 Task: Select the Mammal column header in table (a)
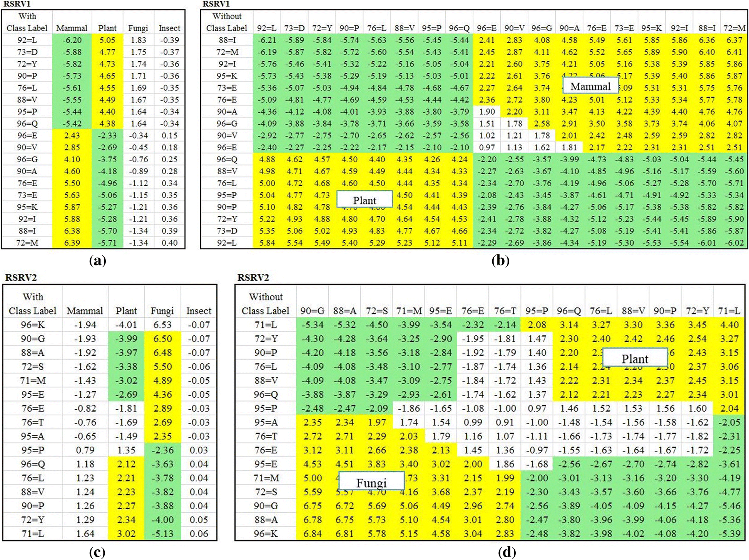72,28
